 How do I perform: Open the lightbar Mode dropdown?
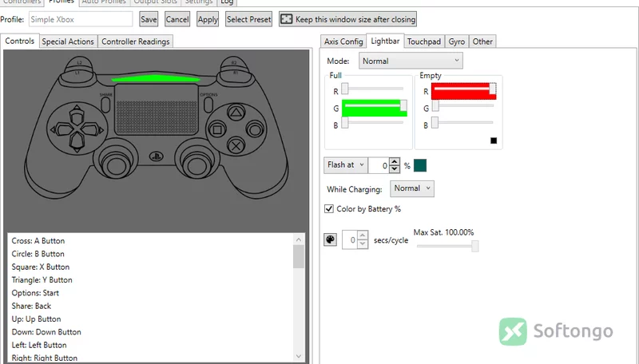(411, 61)
